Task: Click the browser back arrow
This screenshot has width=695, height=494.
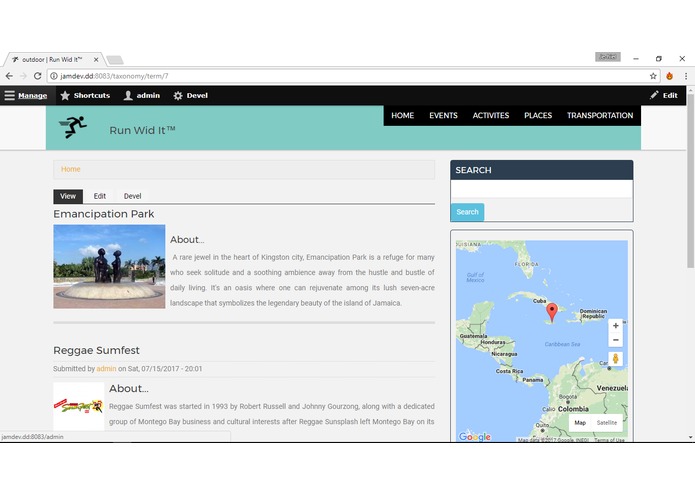Action: pos(9,76)
